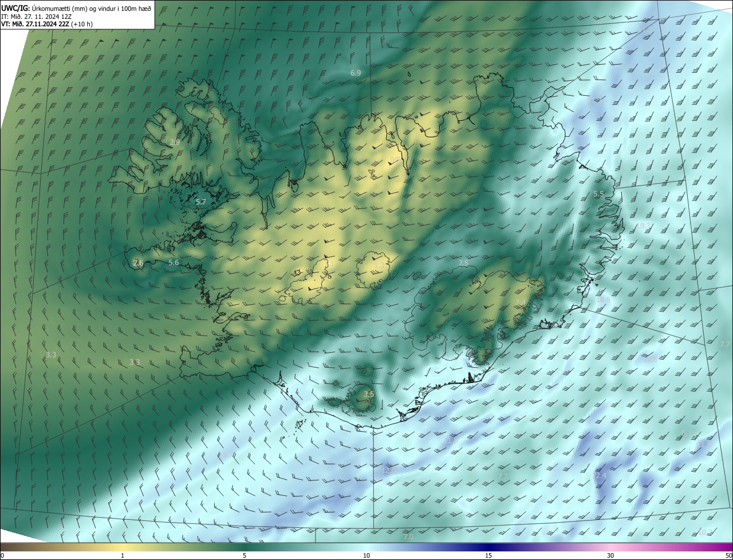Select the 12.4 value label
This screenshot has width=733, height=560.
(x=600, y=476)
